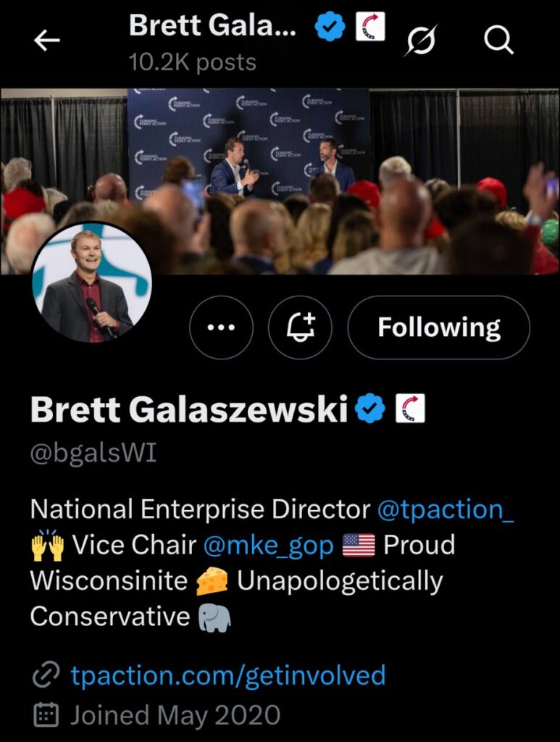View the round profile picture
The image size is (560, 742).
[x=92, y=282]
